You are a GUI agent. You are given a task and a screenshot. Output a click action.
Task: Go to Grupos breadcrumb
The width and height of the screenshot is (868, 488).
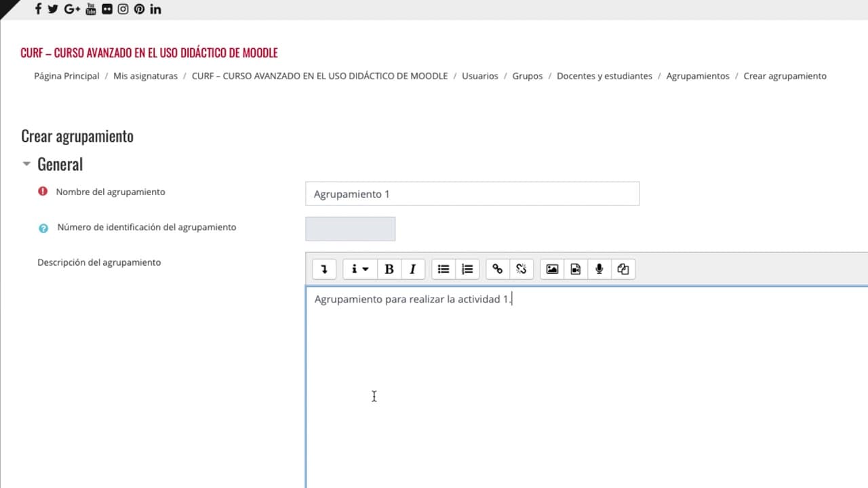[528, 76]
